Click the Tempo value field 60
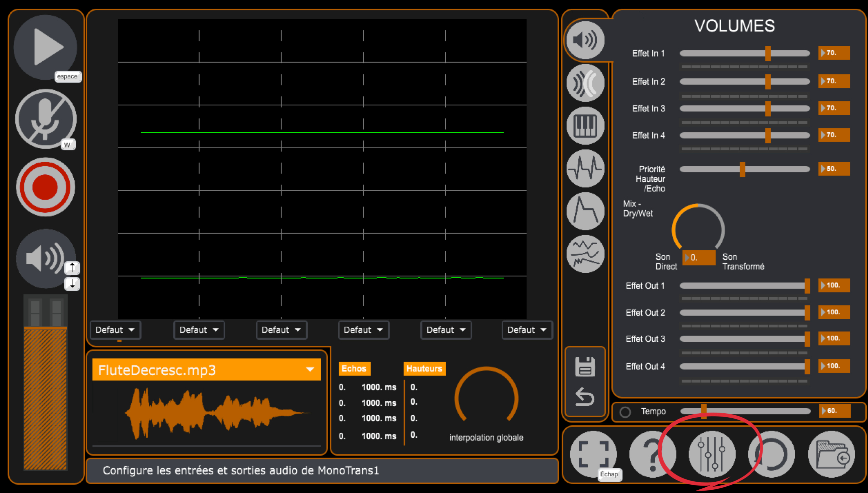 (x=835, y=411)
